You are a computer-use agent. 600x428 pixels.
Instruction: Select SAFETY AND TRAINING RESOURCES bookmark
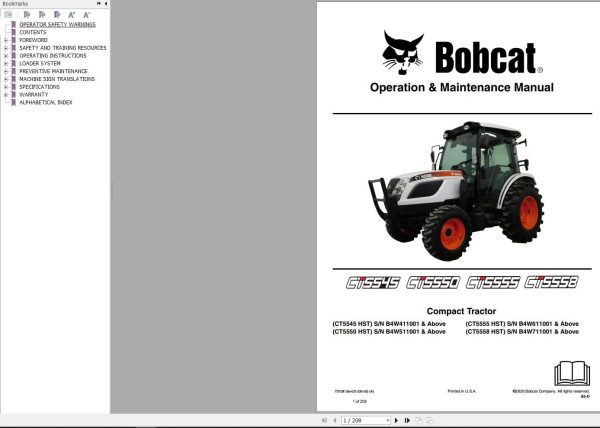[63, 48]
